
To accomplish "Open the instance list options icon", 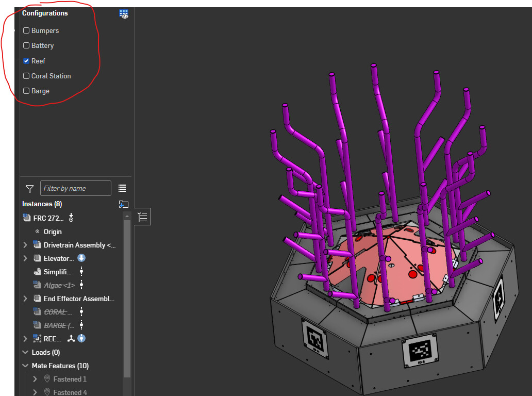I will pos(122,188).
